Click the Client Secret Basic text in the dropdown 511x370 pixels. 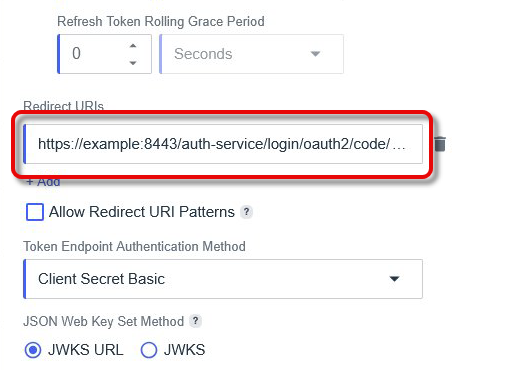[101, 279]
